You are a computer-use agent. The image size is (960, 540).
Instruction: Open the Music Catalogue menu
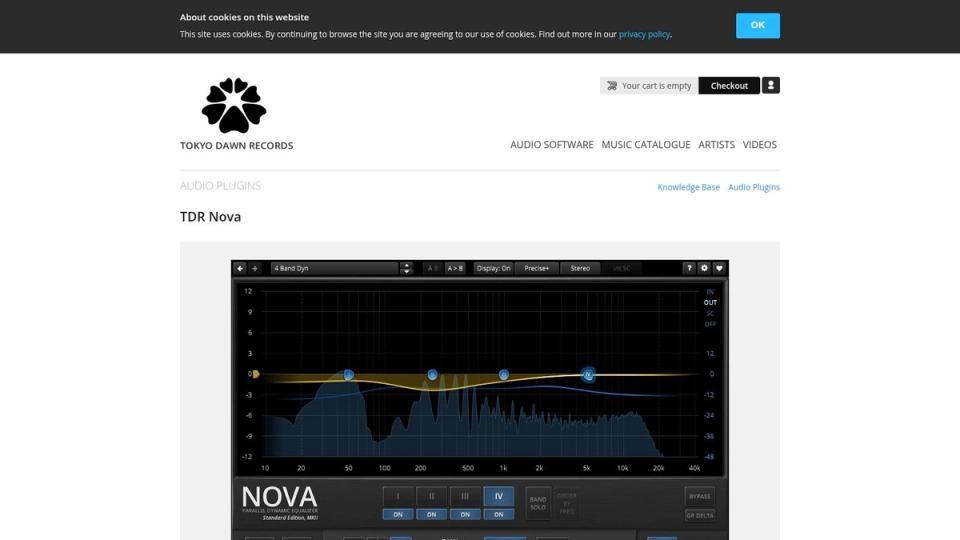(x=646, y=144)
